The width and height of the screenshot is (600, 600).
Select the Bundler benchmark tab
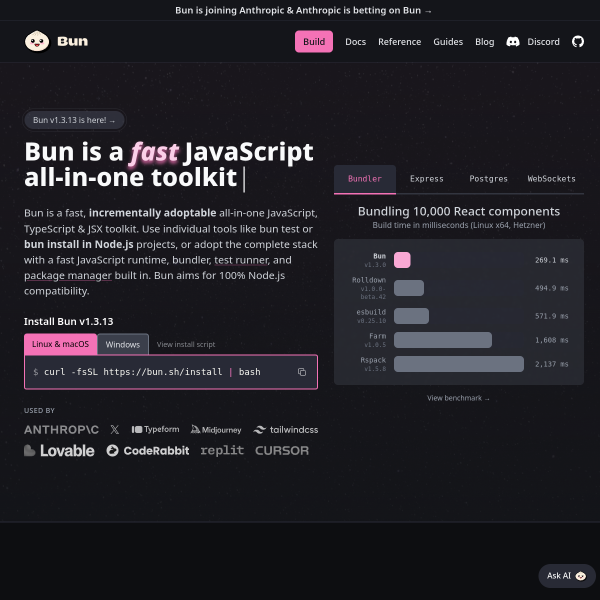point(365,179)
